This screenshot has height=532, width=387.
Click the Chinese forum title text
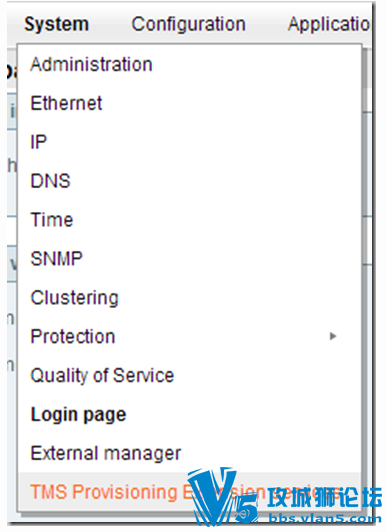325,497
